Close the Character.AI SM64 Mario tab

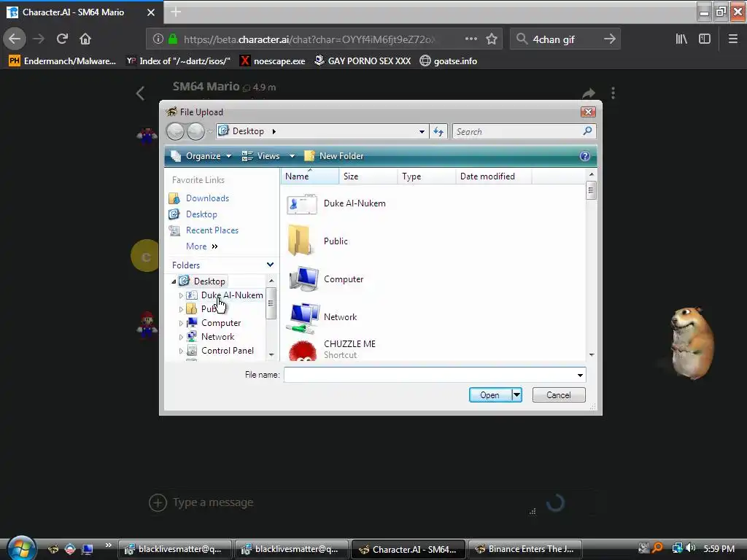pyautogui.click(x=151, y=12)
